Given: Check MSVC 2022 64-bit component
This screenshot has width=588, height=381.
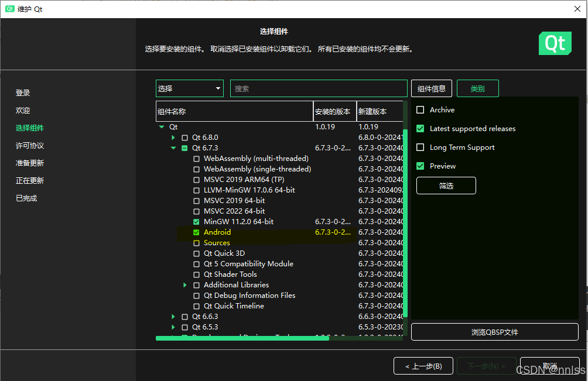Looking at the screenshot, I should pos(196,211).
